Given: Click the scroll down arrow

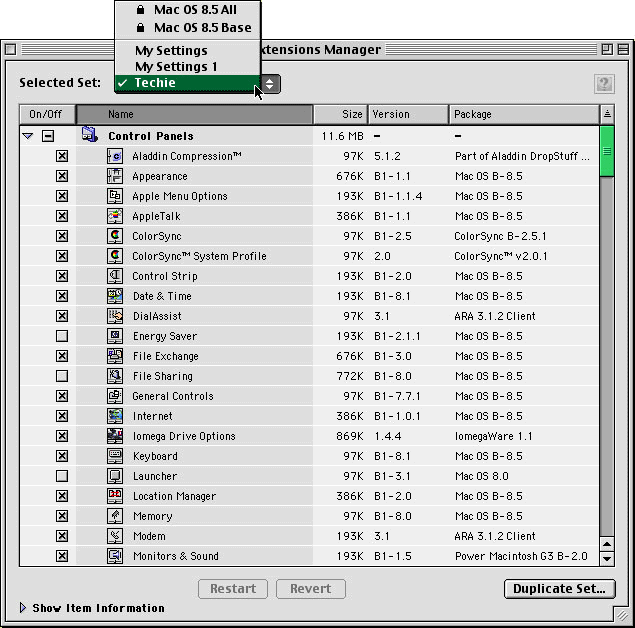Looking at the screenshot, I should (607, 558).
